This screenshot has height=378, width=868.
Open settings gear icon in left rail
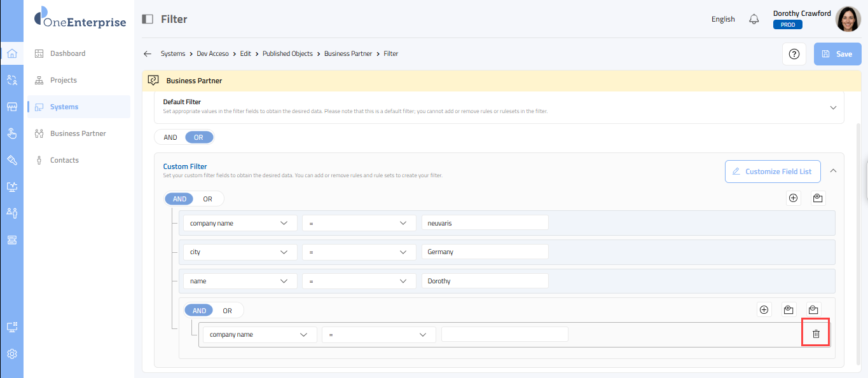point(11,354)
